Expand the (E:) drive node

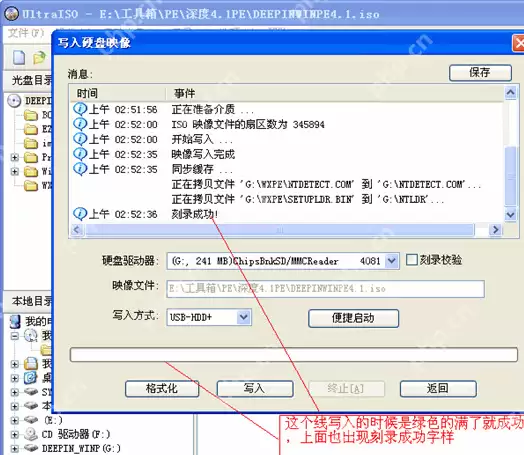[15, 420]
